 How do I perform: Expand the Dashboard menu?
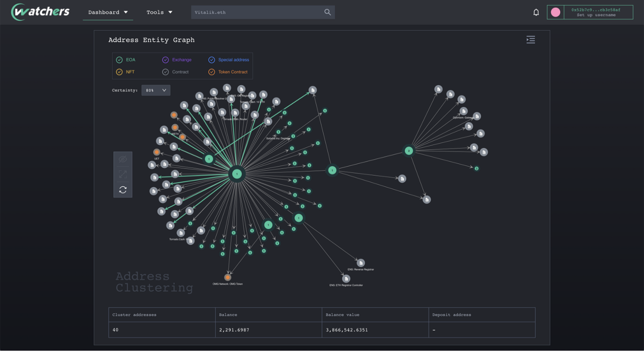(108, 12)
